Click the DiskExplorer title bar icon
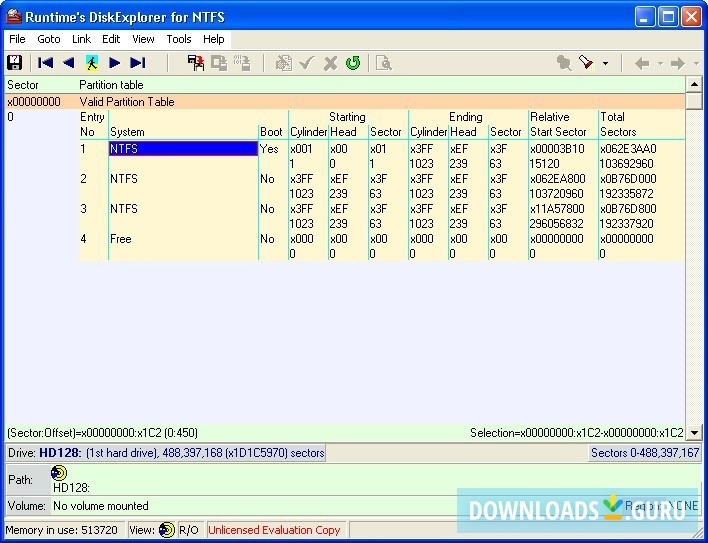708x543 pixels. [14, 17]
